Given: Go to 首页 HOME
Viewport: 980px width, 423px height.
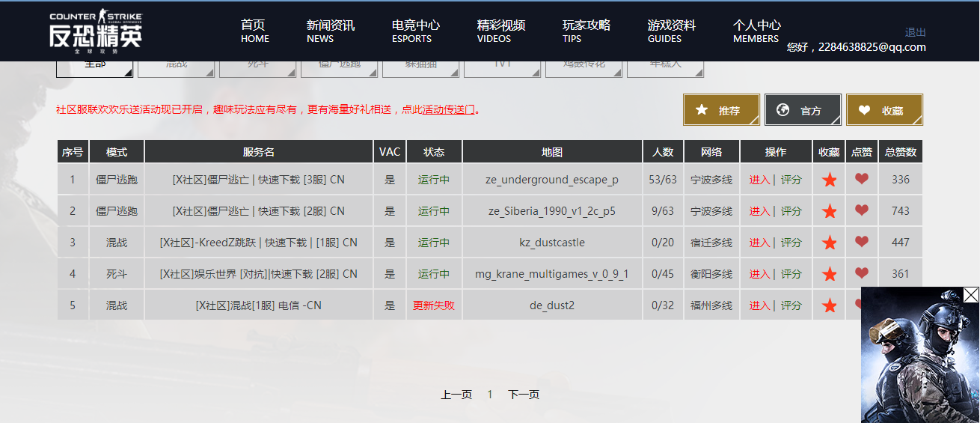Looking at the screenshot, I should (254, 31).
